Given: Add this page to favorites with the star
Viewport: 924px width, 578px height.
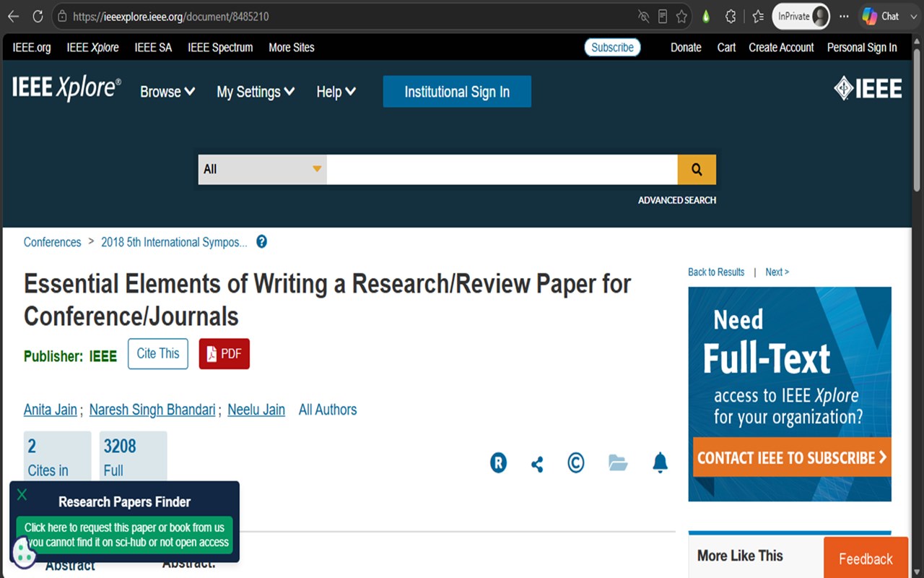Looking at the screenshot, I should pyautogui.click(x=681, y=17).
